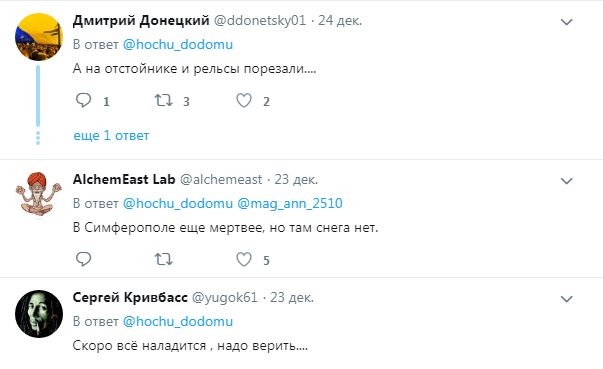603x369 pixels.
Task: Expand options chevron for Сергей Кривбасс tweet
Action: [x=566, y=299]
